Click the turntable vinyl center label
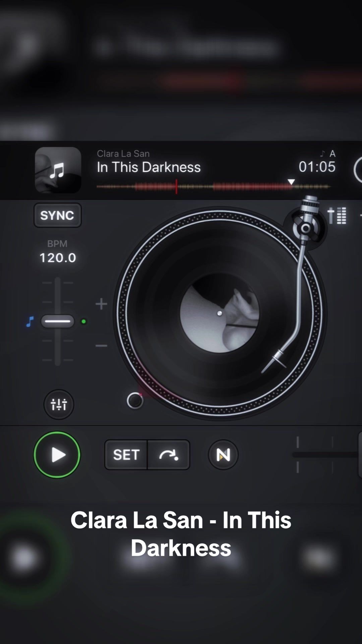This screenshot has width=362, height=644. (x=220, y=313)
